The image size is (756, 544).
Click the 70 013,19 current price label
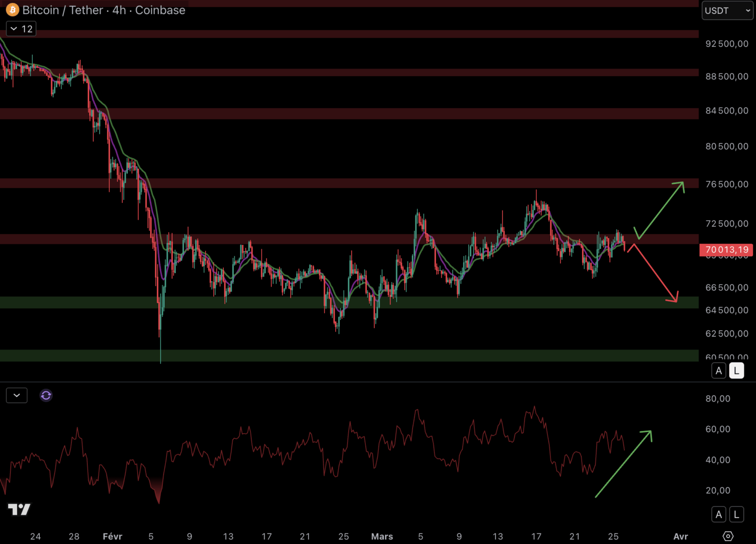click(x=726, y=250)
